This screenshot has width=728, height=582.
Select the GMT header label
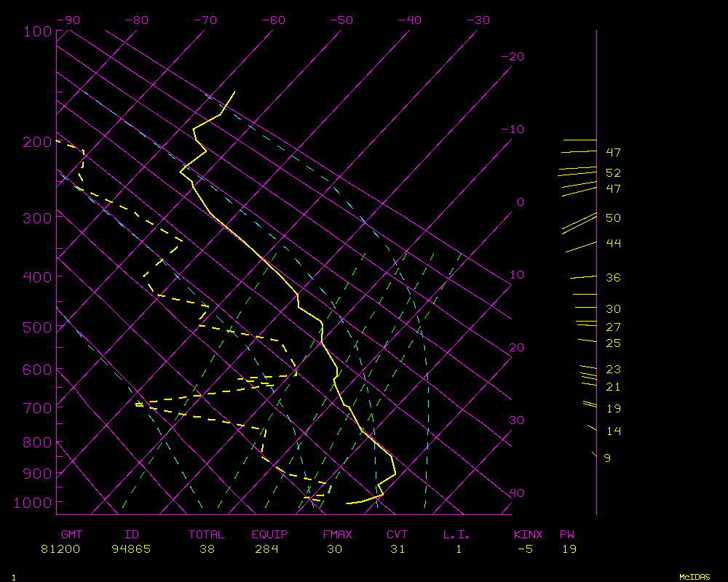click(71, 535)
